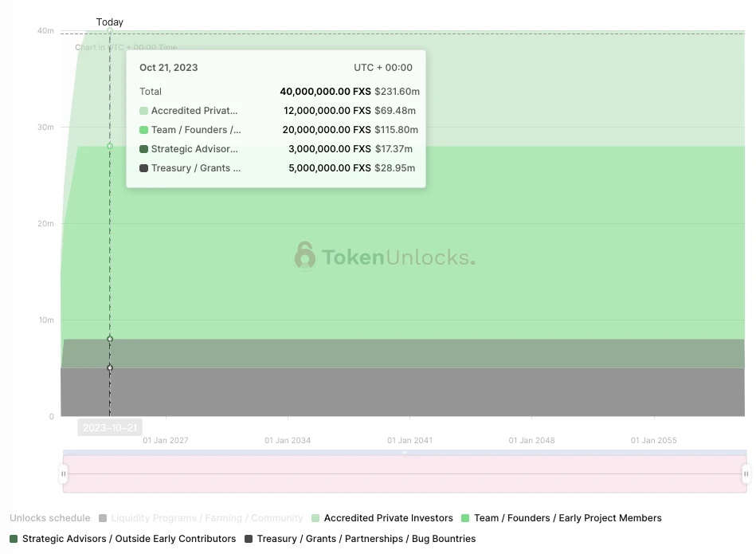Click the Today-line marker at the 5m level
The image size is (756, 554).
point(110,367)
